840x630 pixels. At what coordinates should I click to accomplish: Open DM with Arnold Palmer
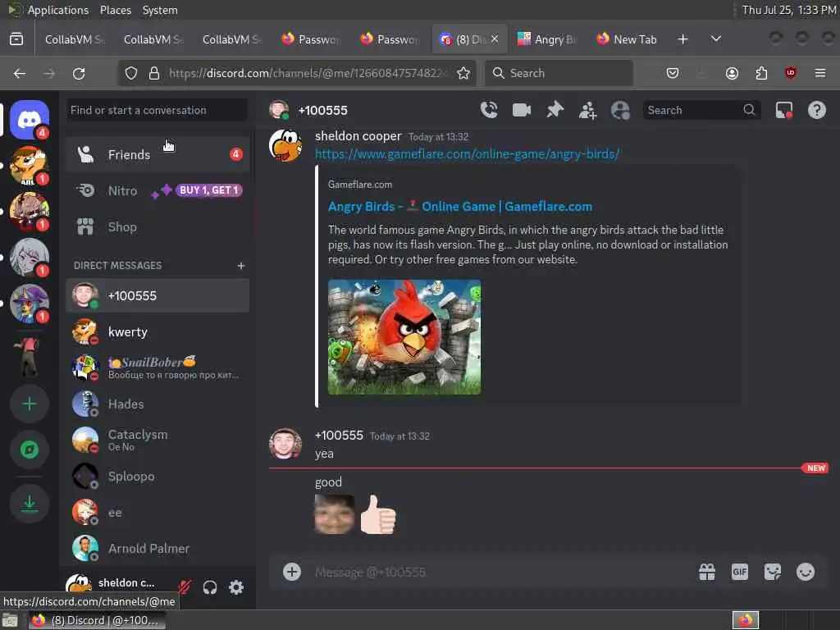(157, 548)
